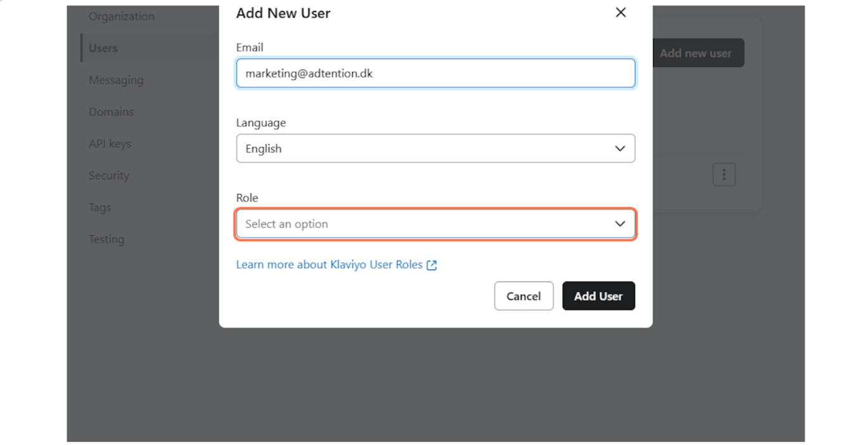The width and height of the screenshot is (868, 445).
Task: Open Messaging settings in sidebar
Action: click(x=116, y=81)
